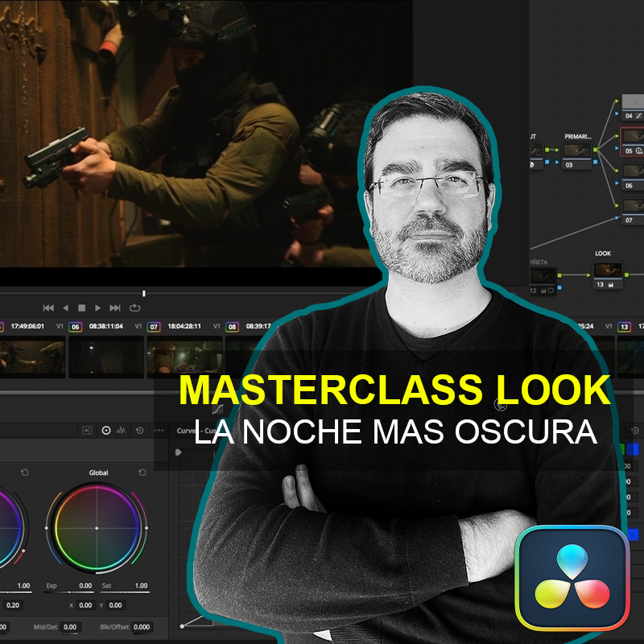The image size is (644, 644).
Task: Reset the partially visible color wheel beside Global
Action: [x=25, y=473]
